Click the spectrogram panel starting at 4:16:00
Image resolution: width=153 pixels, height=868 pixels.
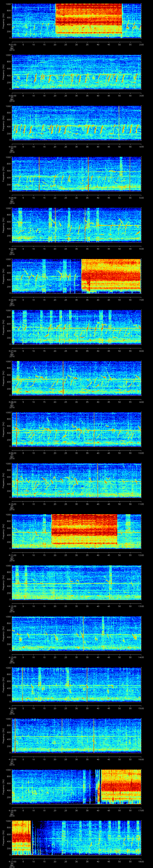tap(77, 786)
